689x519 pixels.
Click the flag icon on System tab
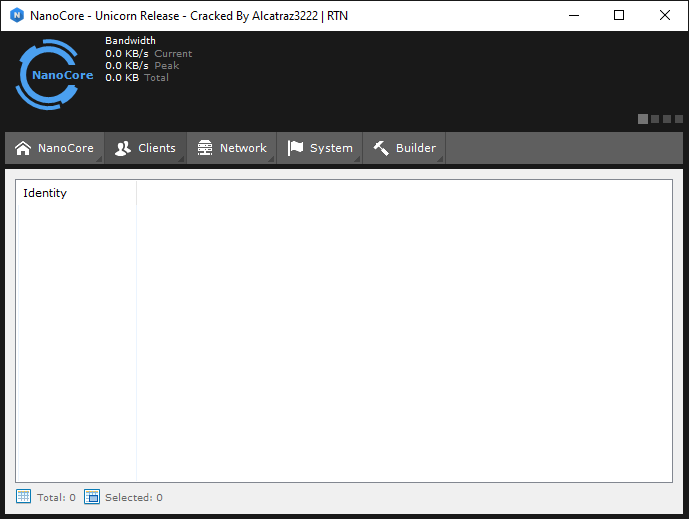click(295, 148)
